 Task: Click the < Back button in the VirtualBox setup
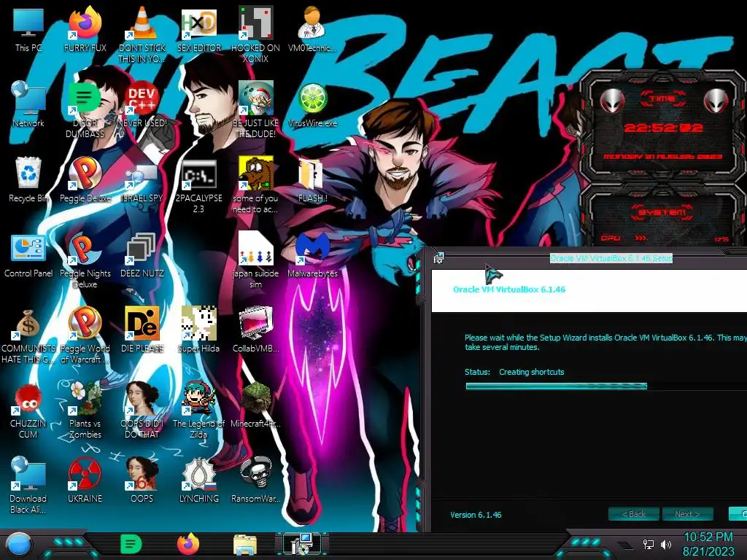(634, 514)
